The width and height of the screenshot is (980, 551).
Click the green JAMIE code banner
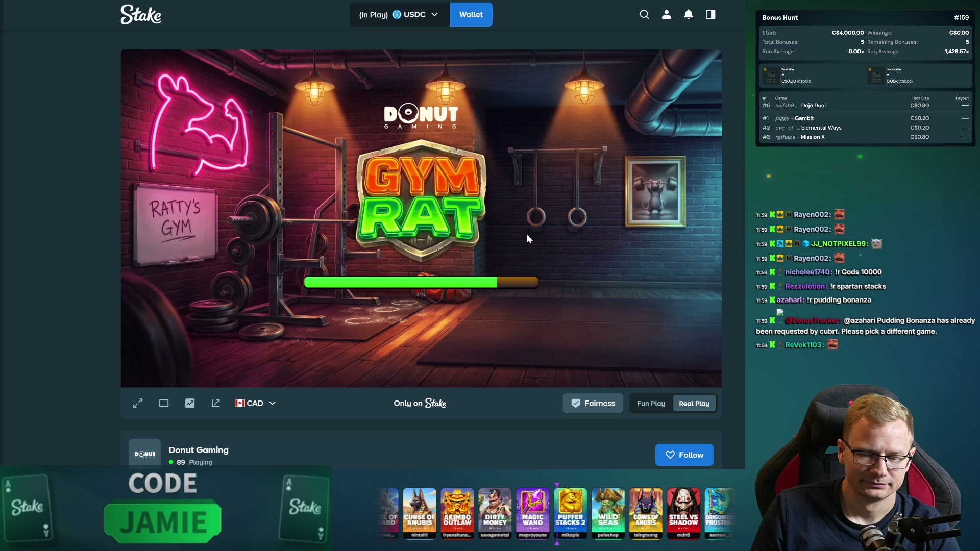(x=163, y=521)
